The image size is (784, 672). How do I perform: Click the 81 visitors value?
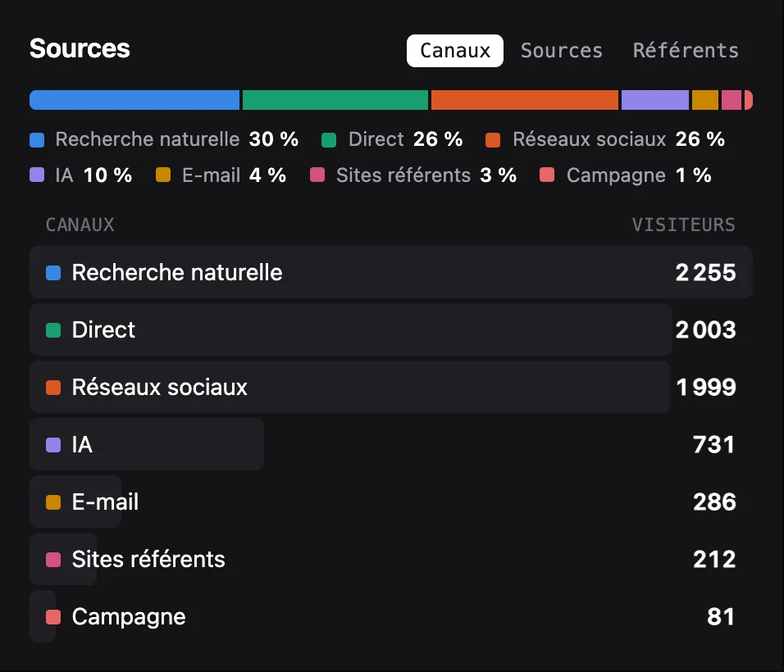click(721, 616)
